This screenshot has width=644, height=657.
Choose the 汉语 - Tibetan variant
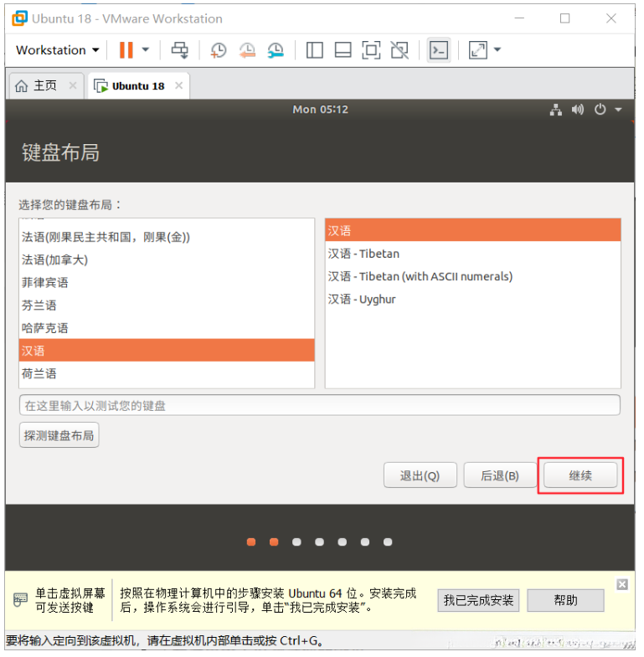coord(473,254)
